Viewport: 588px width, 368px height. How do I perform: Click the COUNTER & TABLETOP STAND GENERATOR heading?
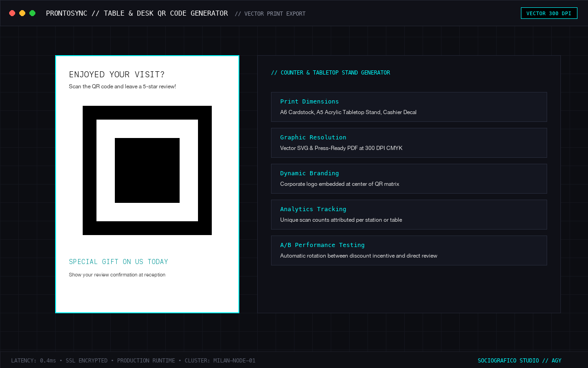point(330,73)
